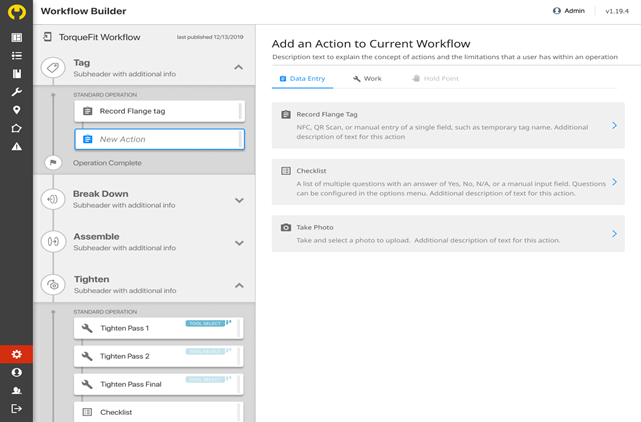Viewport: 641px width, 422px height.
Task: Open the dashboard panel icon in sidebar
Action: [16, 38]
